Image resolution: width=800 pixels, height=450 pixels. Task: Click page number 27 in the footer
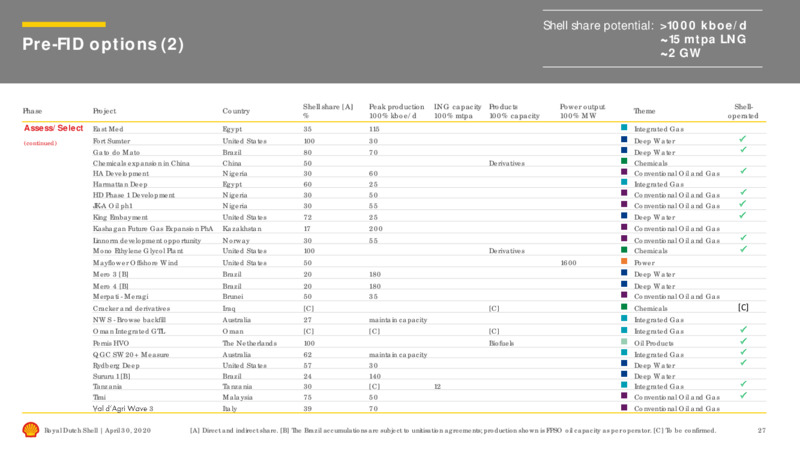coord(761,431)
